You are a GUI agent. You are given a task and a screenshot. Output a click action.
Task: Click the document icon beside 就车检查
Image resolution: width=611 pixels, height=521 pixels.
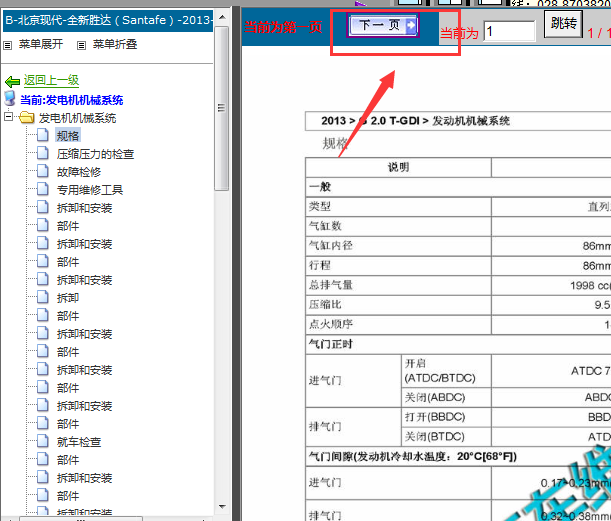click(43, 441)
